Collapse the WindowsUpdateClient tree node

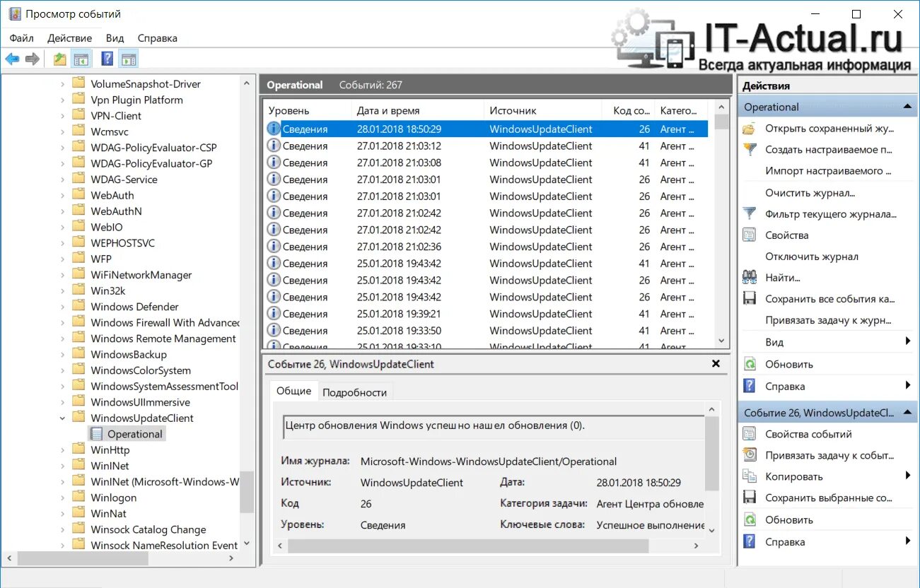click(x=63, y=418)
